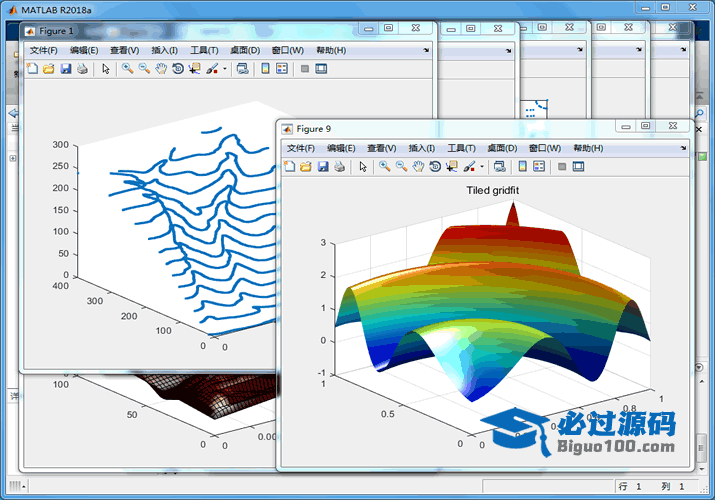Click Link Plot icon in Figure 9
Image resolution: width=715 pixels, height=500 pixels.
pos(498,167)
